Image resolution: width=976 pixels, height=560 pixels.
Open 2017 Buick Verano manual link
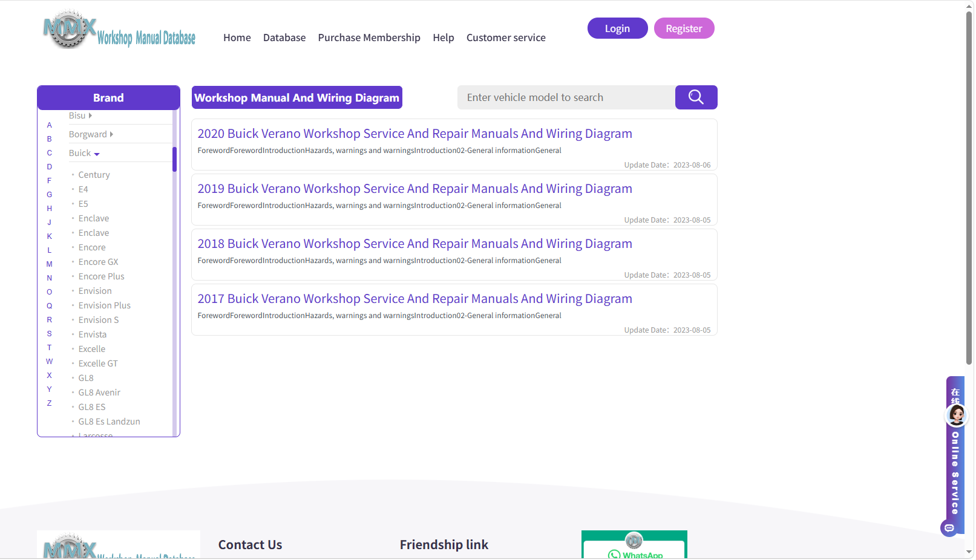pyautogui.click(x=415, y=299)
